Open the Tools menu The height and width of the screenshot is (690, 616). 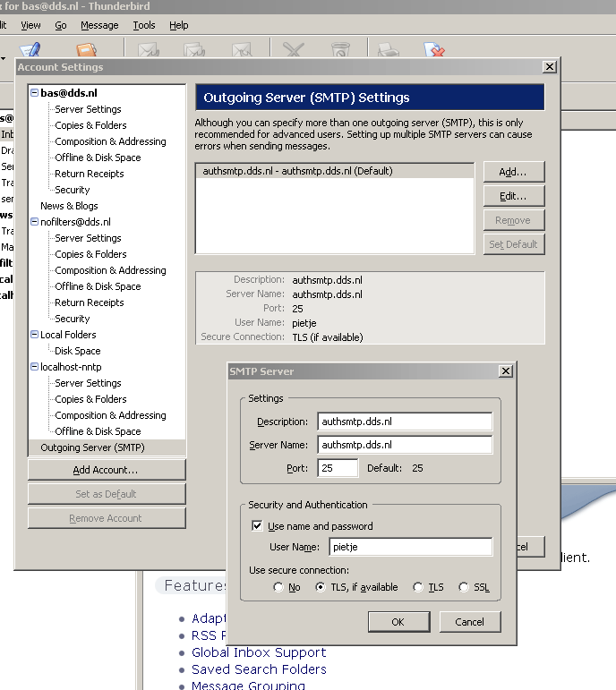tap(144, 26)
